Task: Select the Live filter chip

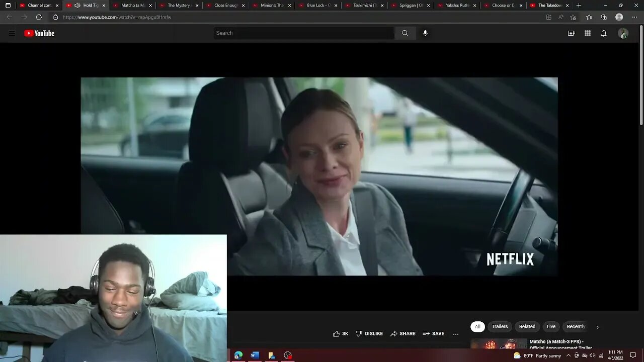Action: click(551, 327)
